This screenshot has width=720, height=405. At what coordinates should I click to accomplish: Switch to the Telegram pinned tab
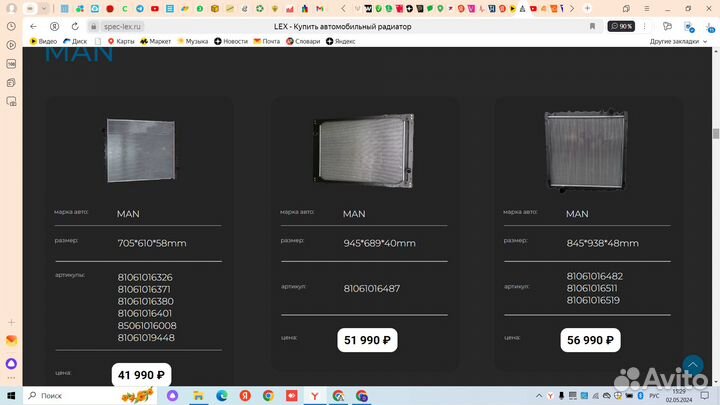click(140, 8)
